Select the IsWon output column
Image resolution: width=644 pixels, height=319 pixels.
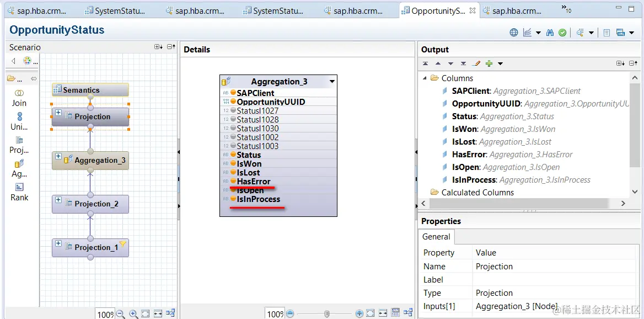pyautogui.click(x=503, y=129)
